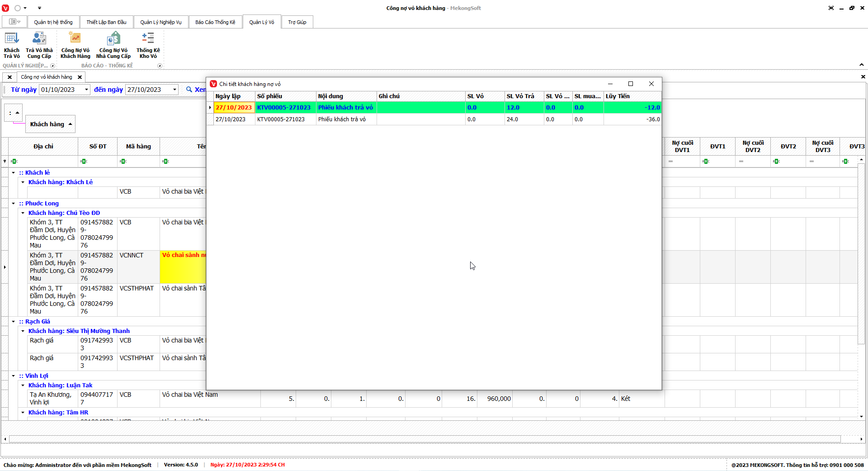Click the X button preceding the document tab
The image size is (868, 471).
tap(9, 77)
